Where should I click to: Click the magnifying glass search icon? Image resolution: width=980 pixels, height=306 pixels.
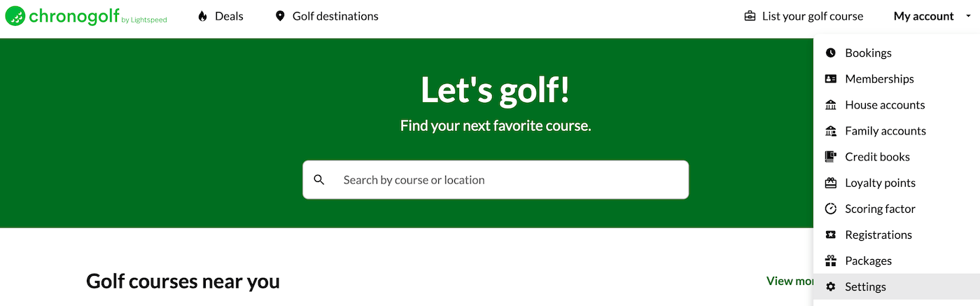coord(319,180)
